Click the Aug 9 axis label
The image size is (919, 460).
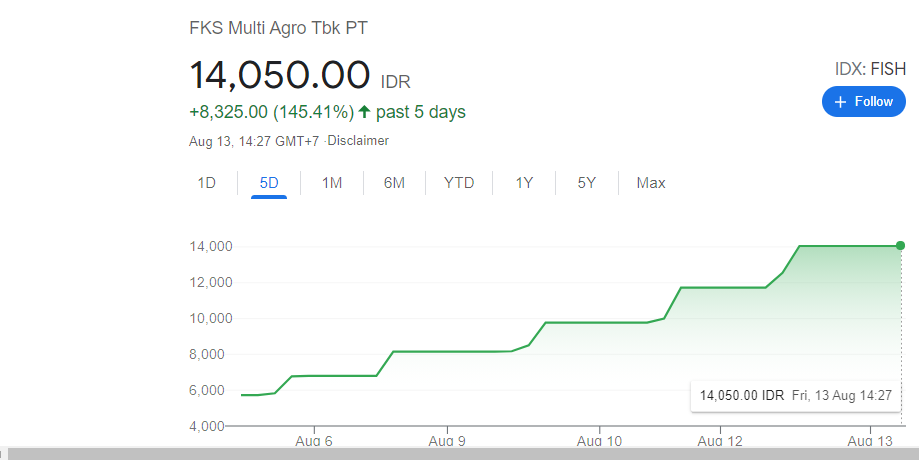[x=447, y=441]
